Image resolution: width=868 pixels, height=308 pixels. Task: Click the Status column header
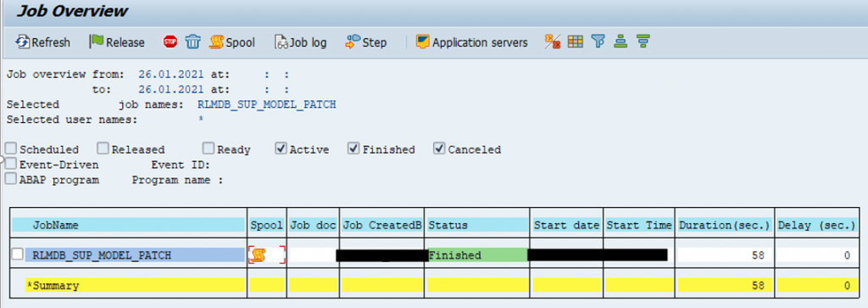coord(478,225)
